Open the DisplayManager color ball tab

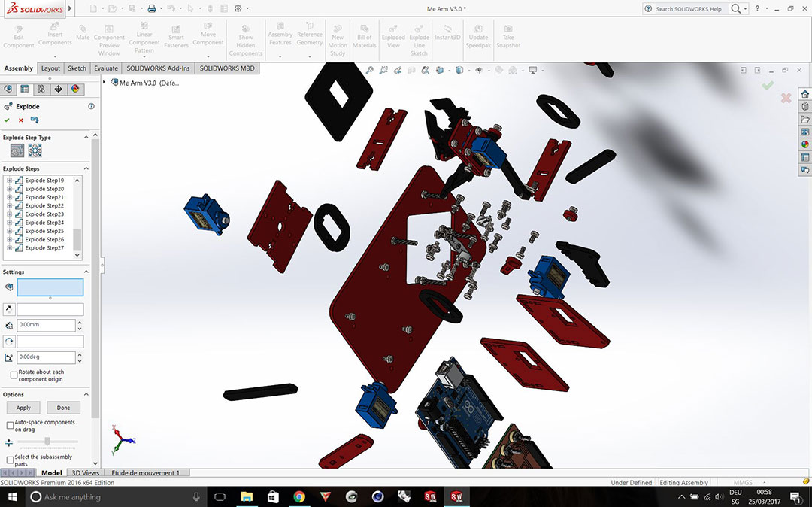[x=75, y=89]
